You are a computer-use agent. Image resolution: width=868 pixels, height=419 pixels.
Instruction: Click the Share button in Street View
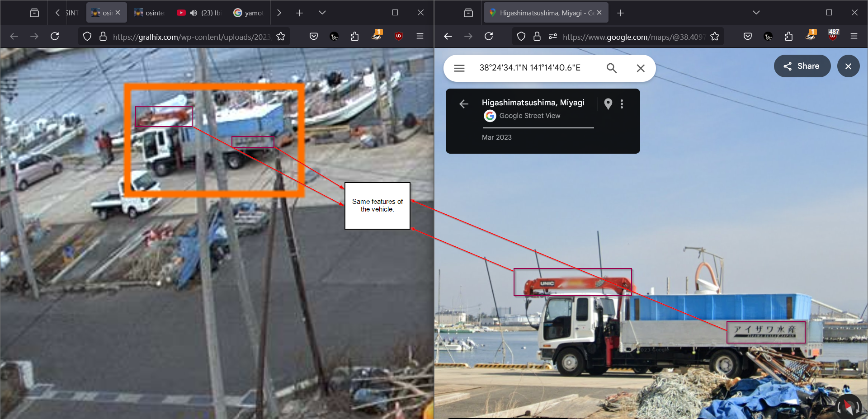click(x=802, y=66)
